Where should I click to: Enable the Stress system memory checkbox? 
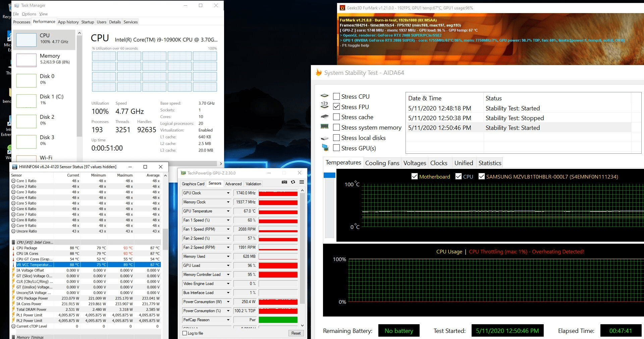336,127
